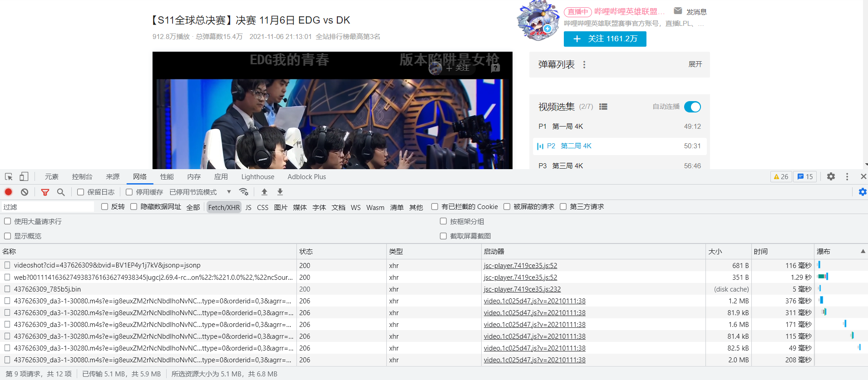Open the 来源 tab
This screenshot has height=380, width=868.
(113, 177)
